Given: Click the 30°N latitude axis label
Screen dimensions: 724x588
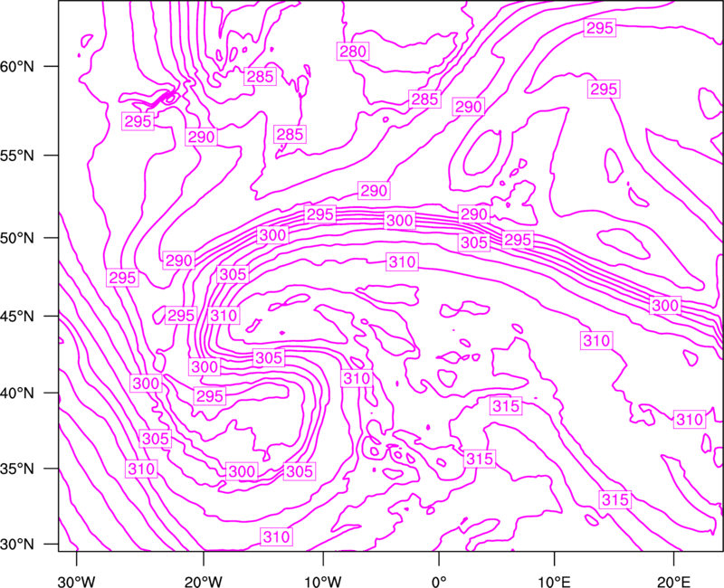Looking at the screenshot, I should pyautogui.click(x=17, y=545).
